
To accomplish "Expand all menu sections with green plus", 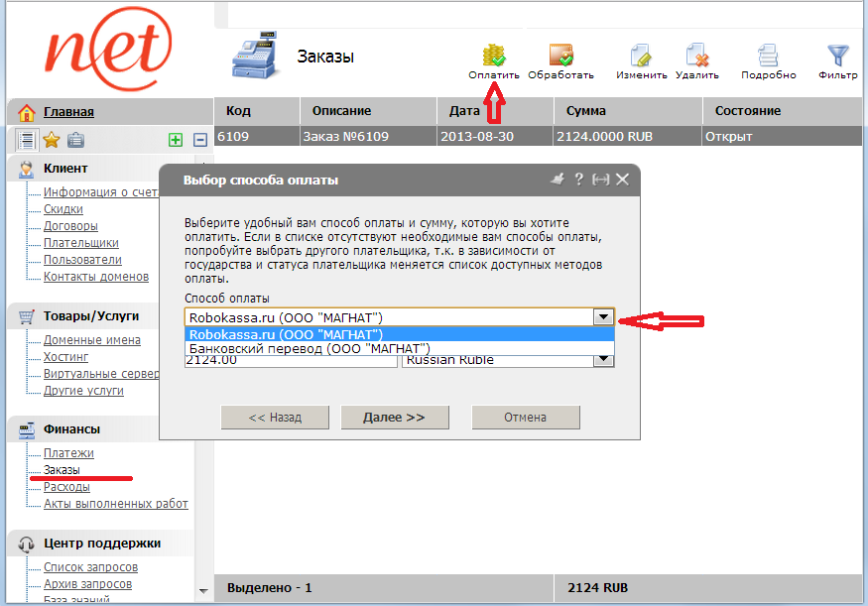I will click(x=176, y=140).
